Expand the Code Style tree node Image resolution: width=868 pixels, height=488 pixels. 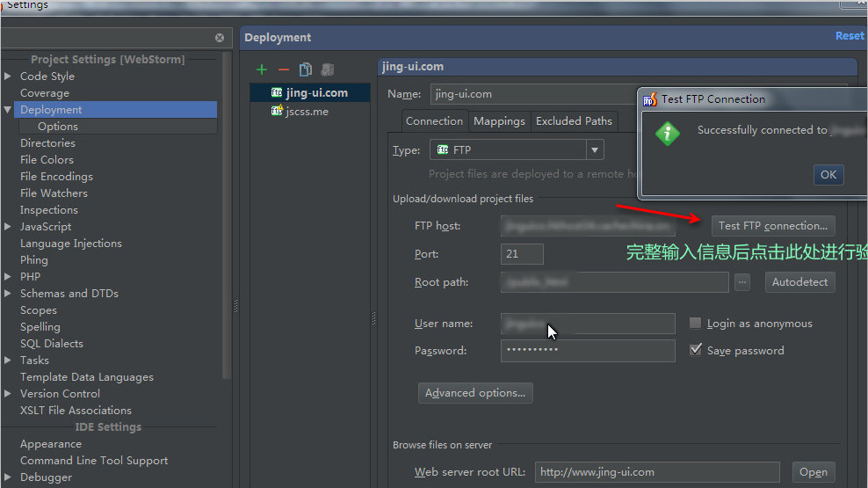(x=8, y=76)
